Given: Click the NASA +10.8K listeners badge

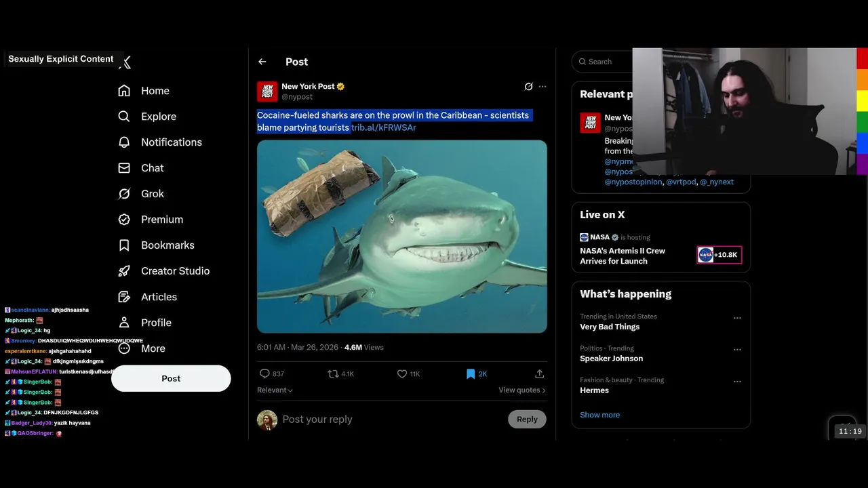Looking at the screenshot, I should 719,255.
